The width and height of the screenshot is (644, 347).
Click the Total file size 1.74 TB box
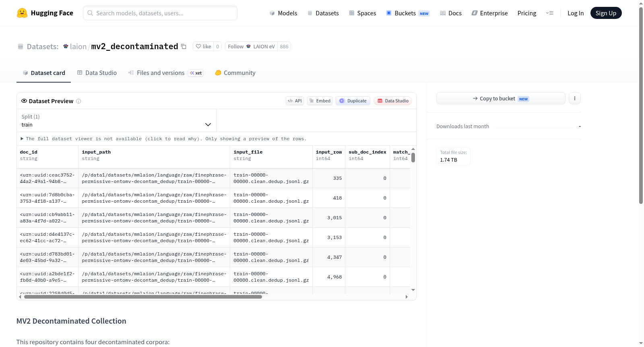click(x=453, y=156)
